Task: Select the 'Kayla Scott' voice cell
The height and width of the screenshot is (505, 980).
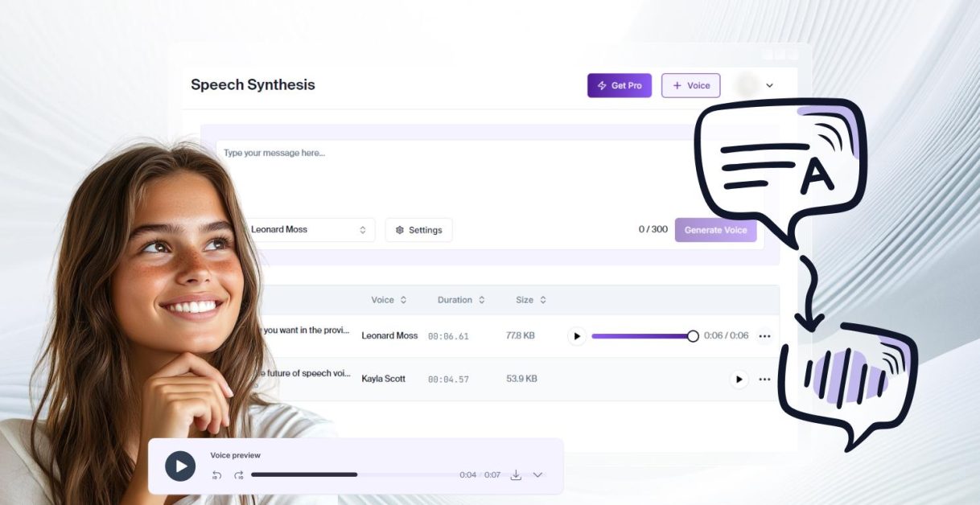Action: coord(383,379)
